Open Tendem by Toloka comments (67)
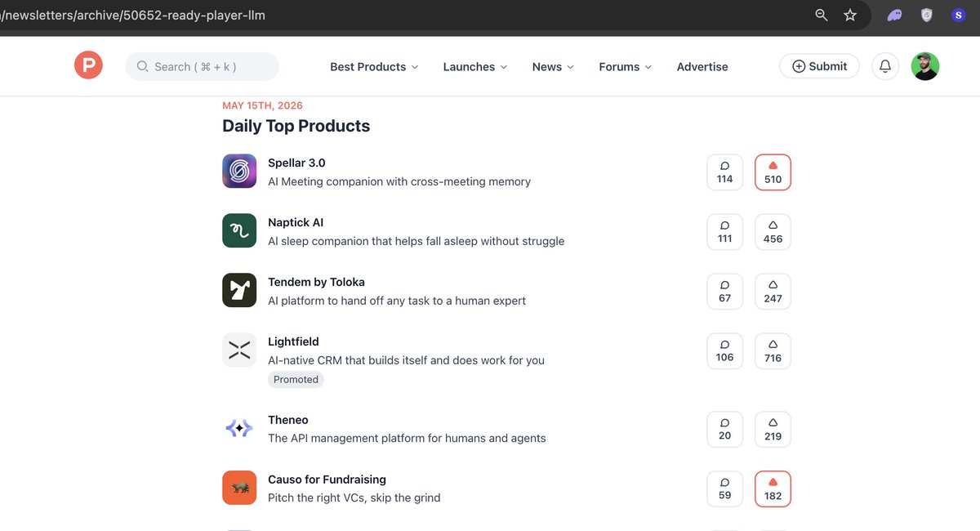The height and width of the screenshot is (531, 980). point(725,292)
